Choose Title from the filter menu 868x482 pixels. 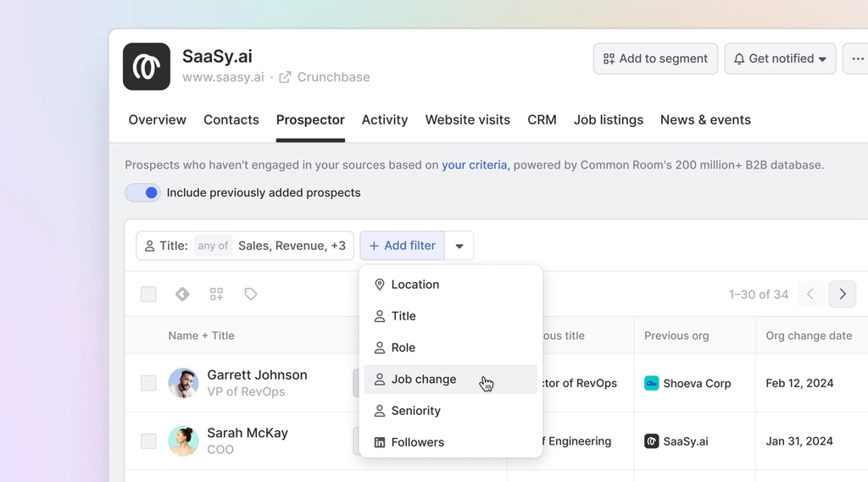[451, 316]
